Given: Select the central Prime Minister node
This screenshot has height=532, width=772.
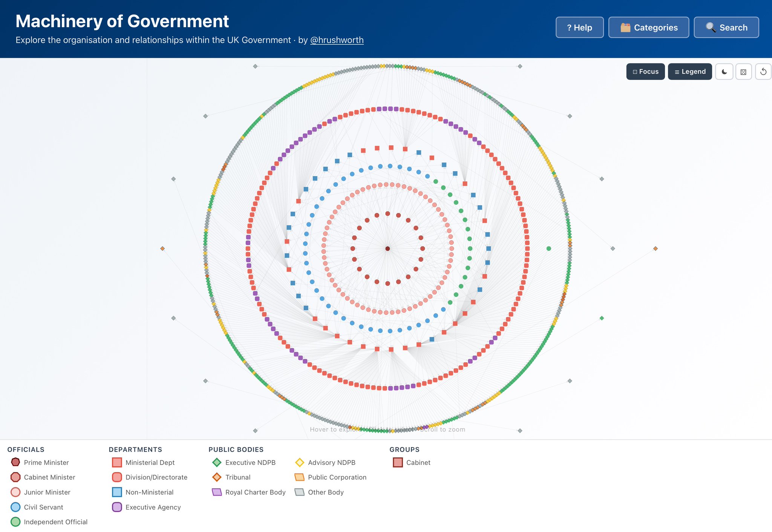Looking at the screenshot, I should click(388, 248).
